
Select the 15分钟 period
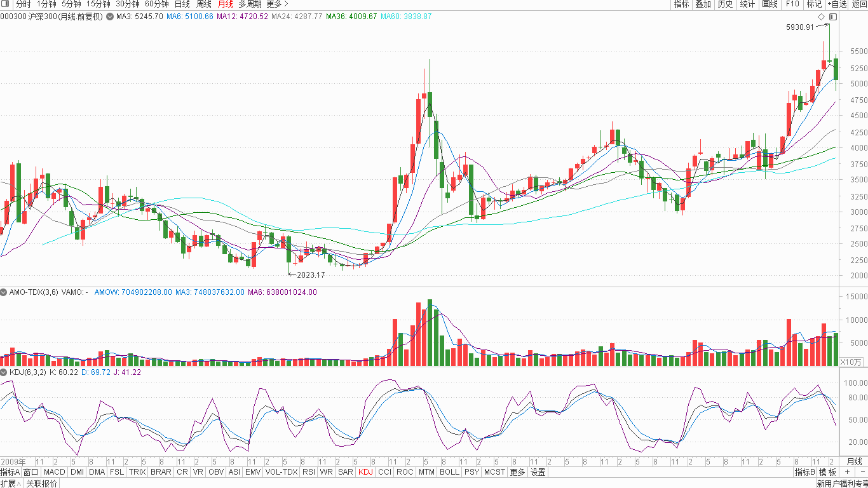[98, 4]
